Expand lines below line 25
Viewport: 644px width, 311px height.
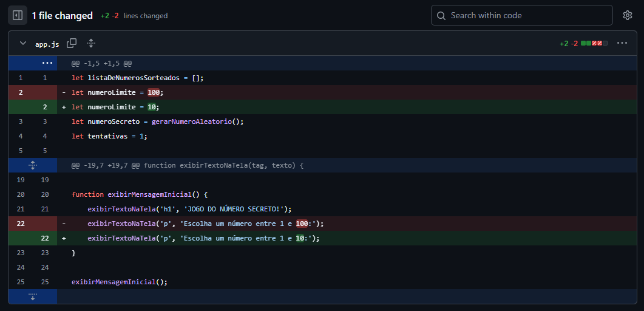(x=33, y=296)
